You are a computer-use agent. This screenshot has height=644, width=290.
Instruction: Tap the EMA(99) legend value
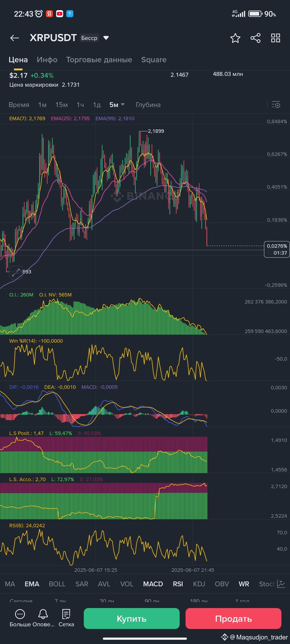pos(115,118)
